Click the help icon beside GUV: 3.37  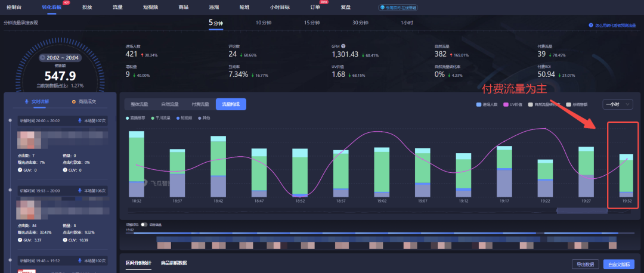click(21, 240)
